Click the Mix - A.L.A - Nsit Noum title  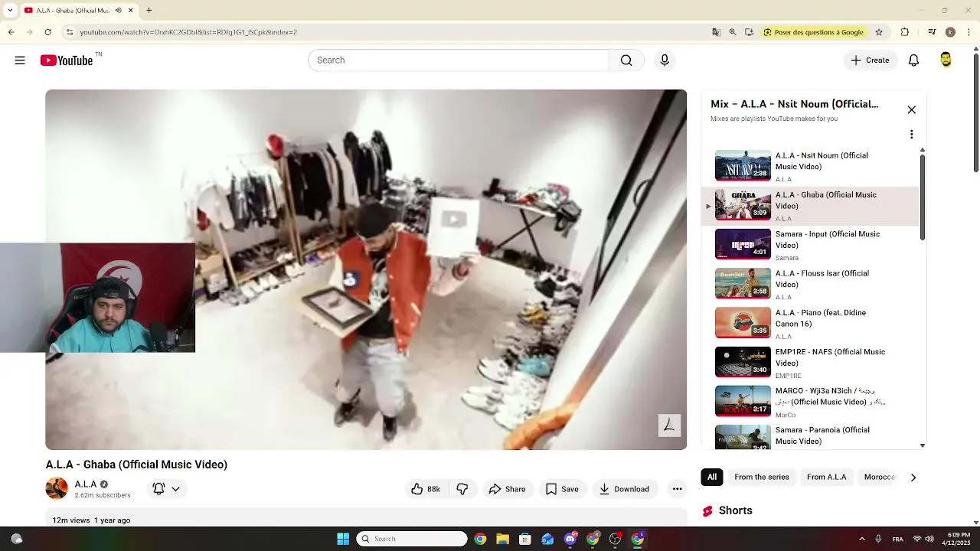794,104
